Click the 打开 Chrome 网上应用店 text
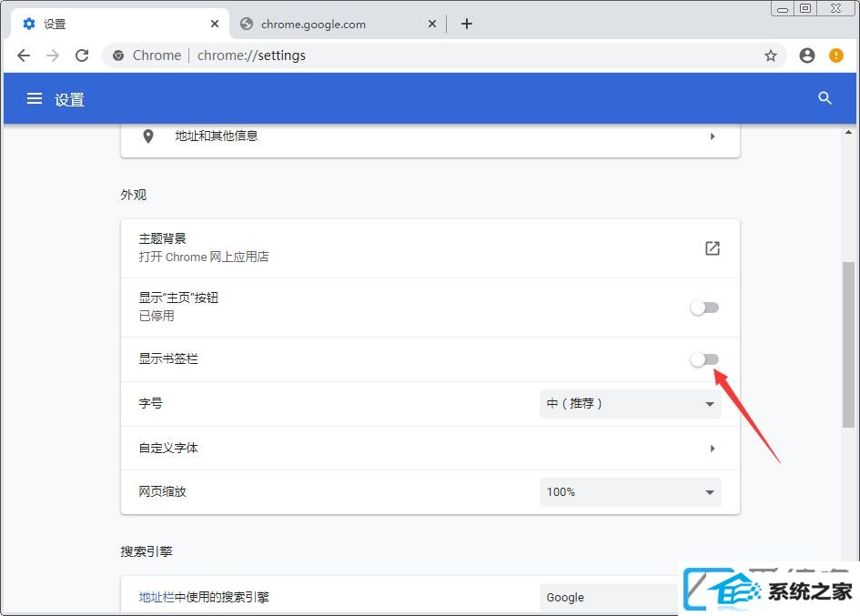This screenshot has width=860, height=616. [x=204, y=257]
